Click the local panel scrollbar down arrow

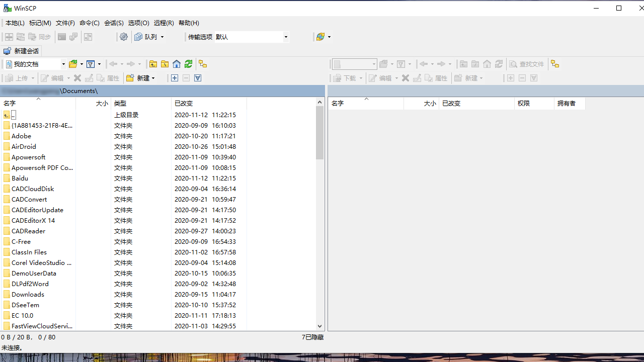click(x=320, y=326)
